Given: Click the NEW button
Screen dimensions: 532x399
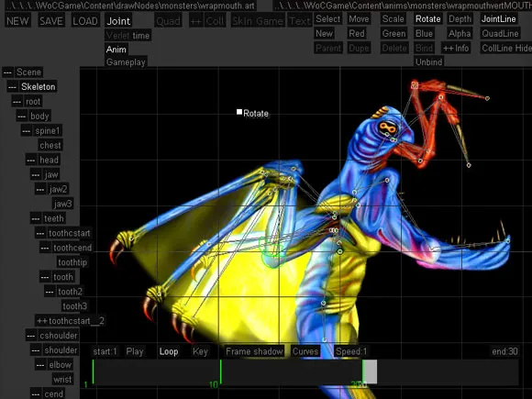Looking at the screenshot, I should point(17,21).
